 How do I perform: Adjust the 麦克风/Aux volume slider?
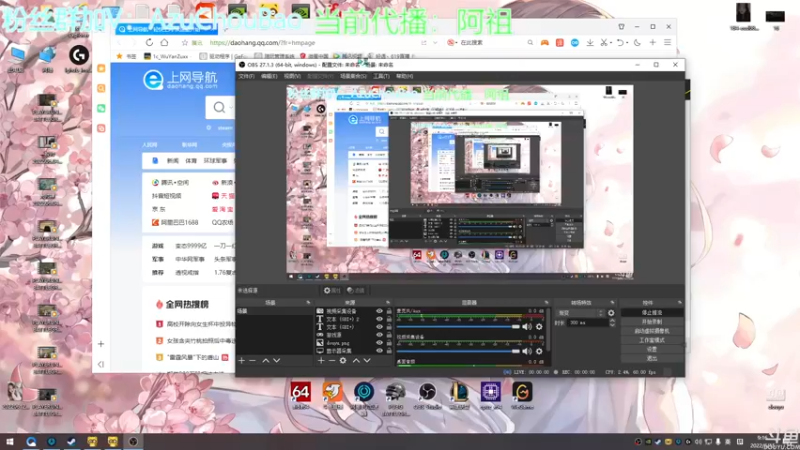(x=458, y=327)
